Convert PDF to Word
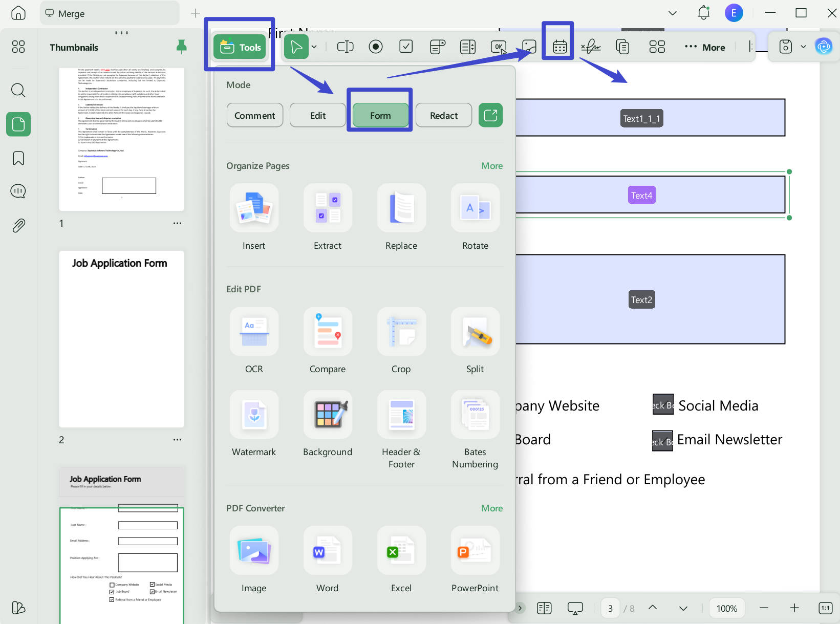 [x=328, y=559]
